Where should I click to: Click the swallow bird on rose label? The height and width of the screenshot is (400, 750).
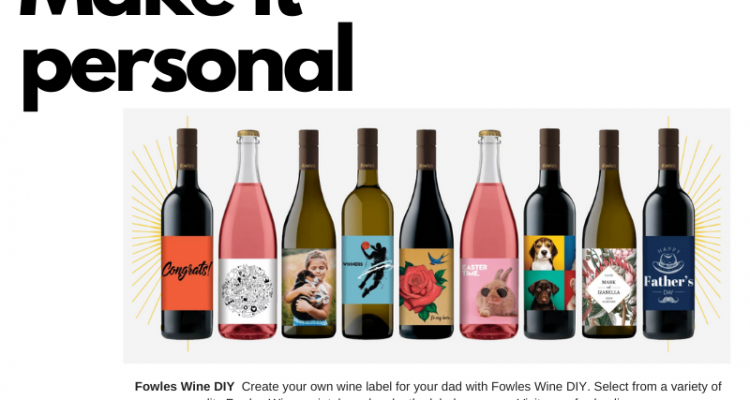pyautogui.click(x=439, y=259)
